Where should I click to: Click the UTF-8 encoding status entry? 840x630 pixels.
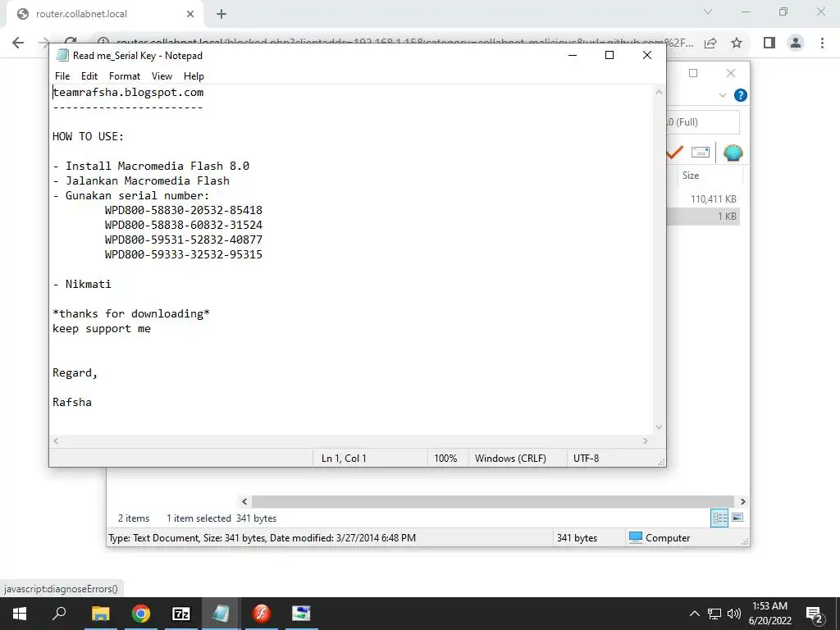(586, 459)
